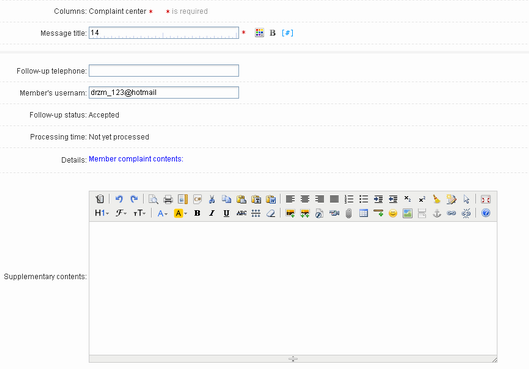Click the print icon in the editor
The width and height of the screenshot is (529, 369).
point(168,199)
